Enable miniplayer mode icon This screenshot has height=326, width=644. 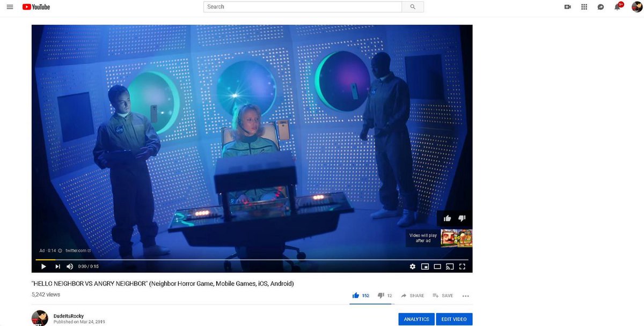coord(425,266)
